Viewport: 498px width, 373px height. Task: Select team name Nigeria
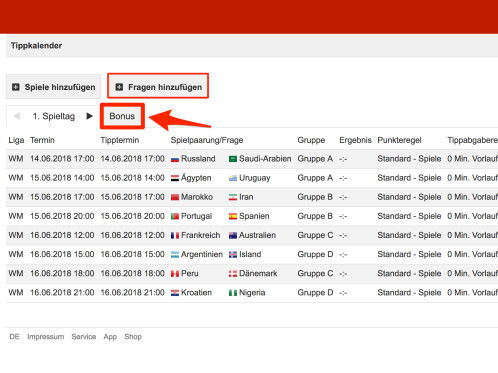pyautogui.click(x=252, y=293)
